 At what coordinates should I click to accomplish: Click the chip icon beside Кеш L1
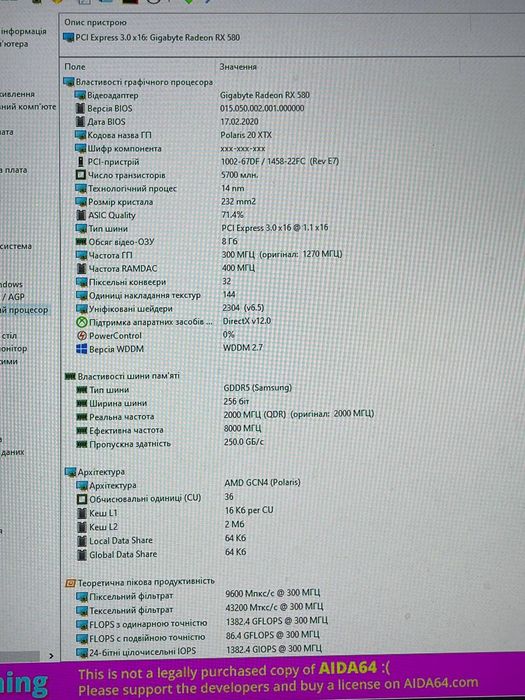tap(82, 513)
